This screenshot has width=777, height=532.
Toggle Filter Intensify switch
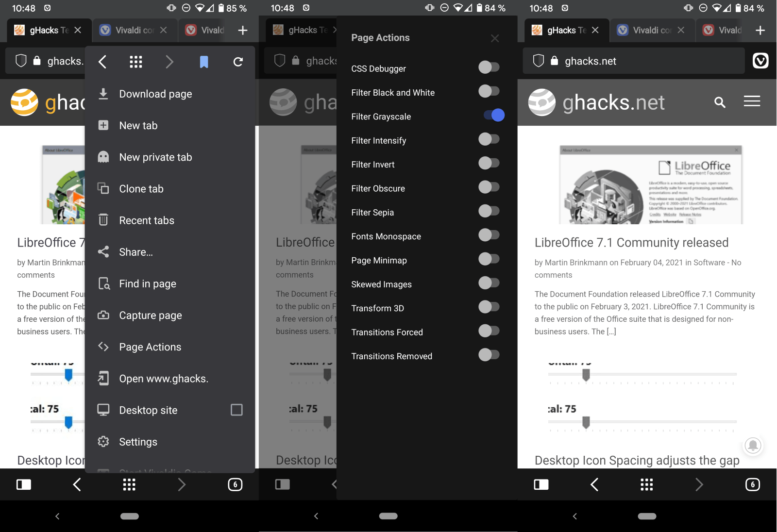click(x=489, y=139)
